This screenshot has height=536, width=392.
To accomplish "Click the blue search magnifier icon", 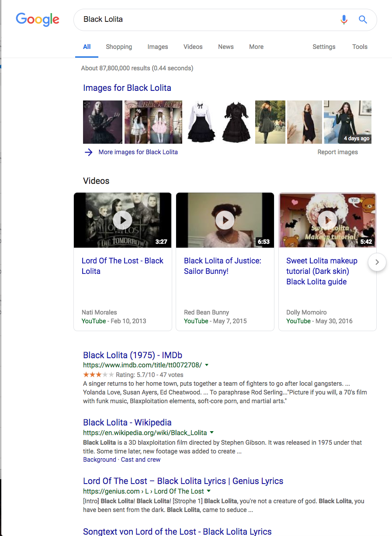I will [363, 19].
